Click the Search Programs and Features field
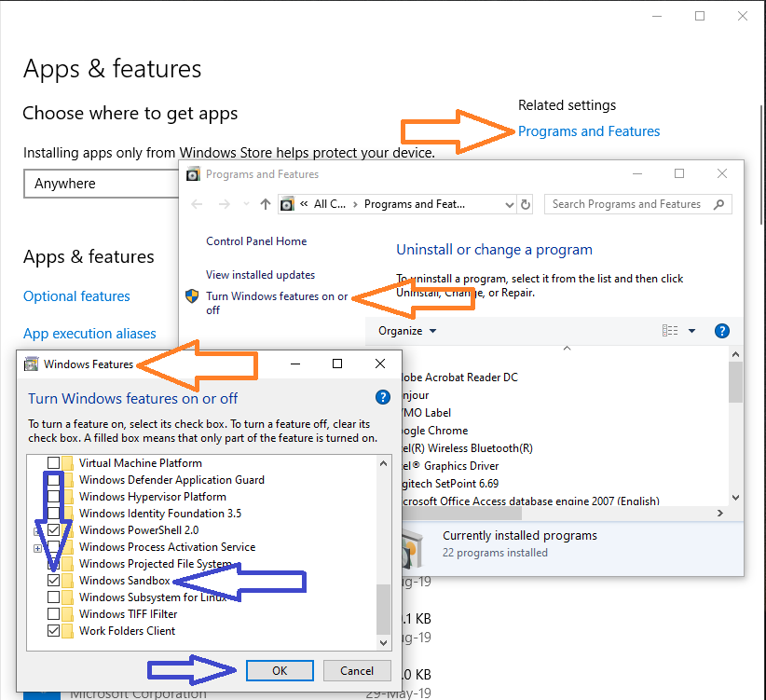 pyautogui.click(x=626, y=203)
